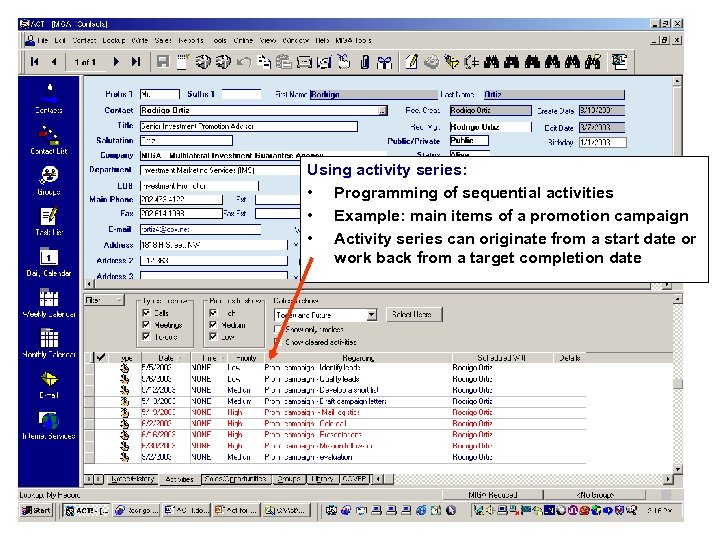Open Contact List in the sidebar
720x540 pixels.
[49, 140]
